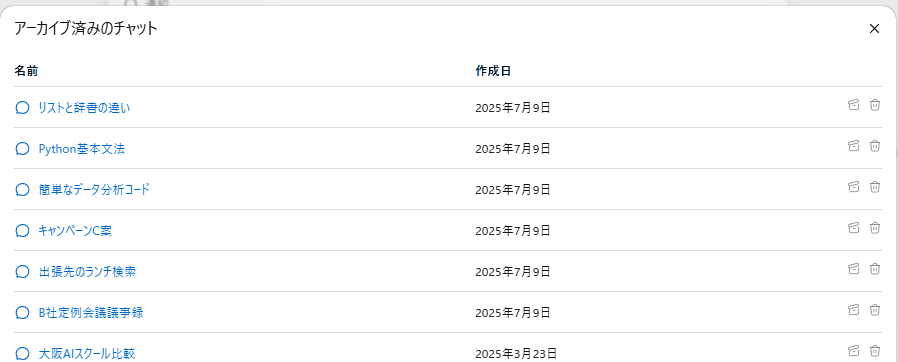Delete the Python基本文法 chat

875,145
